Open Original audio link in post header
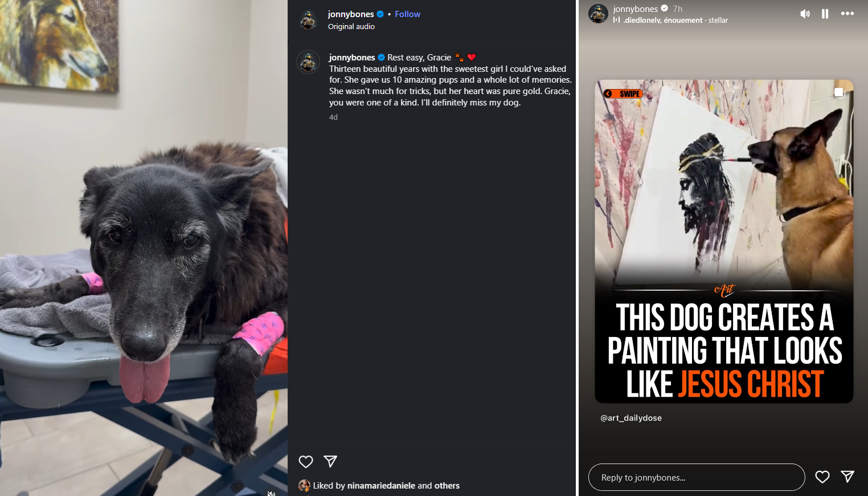868x496 pixels. (351, 26)
